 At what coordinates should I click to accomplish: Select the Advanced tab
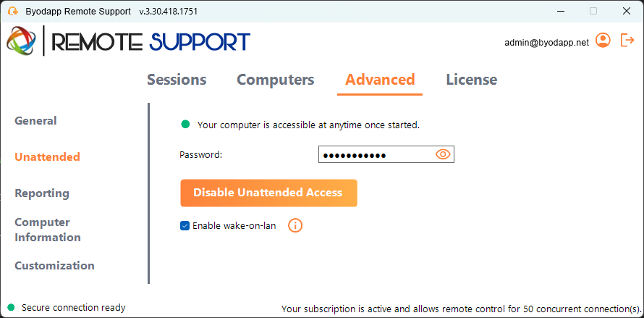[x=380, y=80]
